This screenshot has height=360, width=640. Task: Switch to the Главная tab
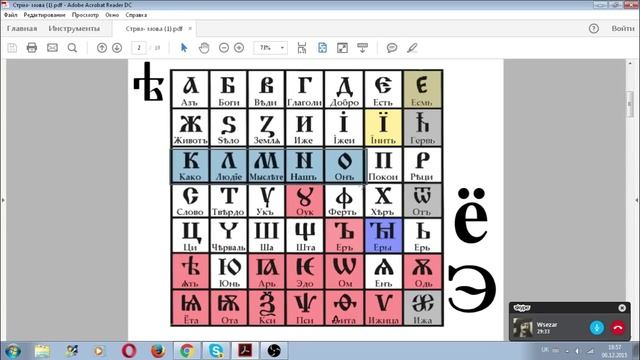tap(22, 29)
